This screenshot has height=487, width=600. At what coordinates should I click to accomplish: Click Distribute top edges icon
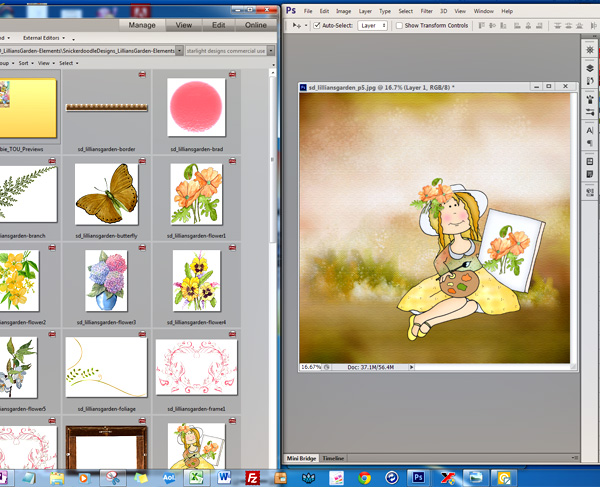[558, 26]
